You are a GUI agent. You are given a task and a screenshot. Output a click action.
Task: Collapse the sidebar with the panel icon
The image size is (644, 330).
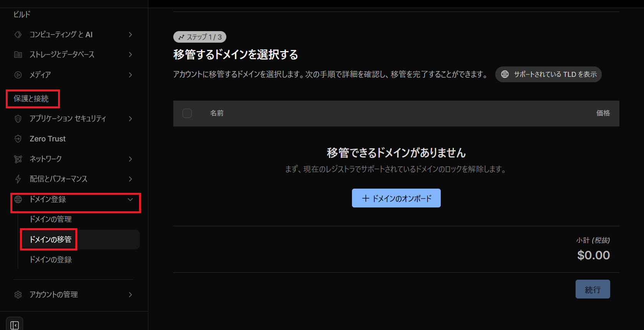pos(15,325)
